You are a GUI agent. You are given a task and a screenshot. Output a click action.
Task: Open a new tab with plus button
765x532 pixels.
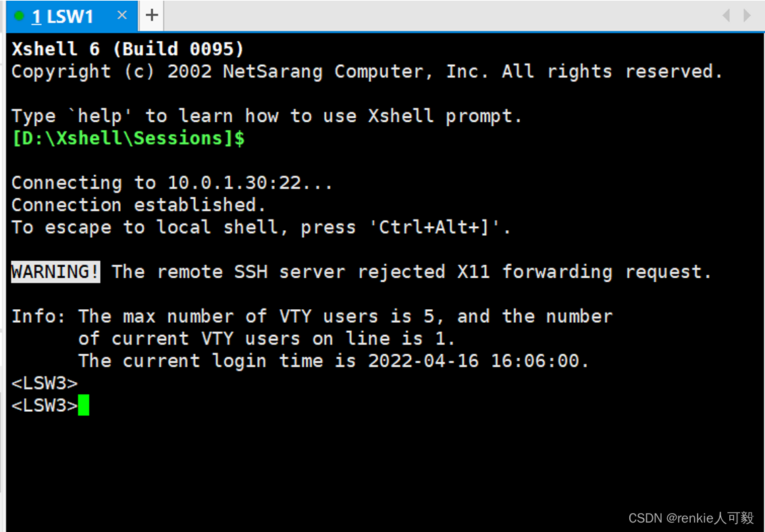point(152,16)
